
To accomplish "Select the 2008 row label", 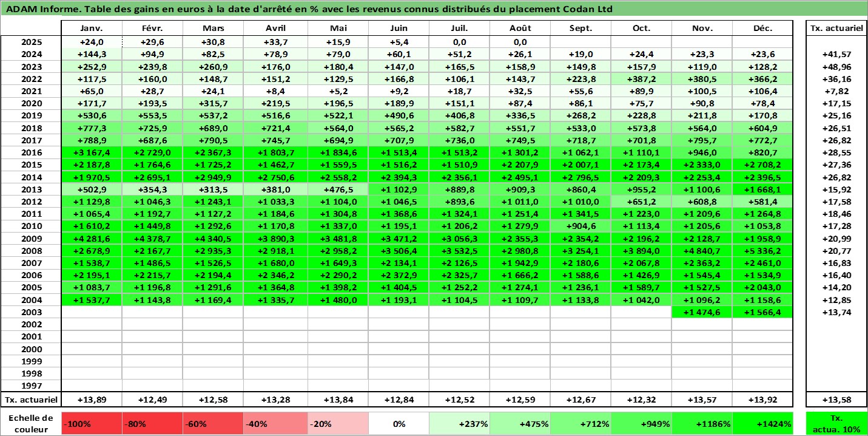I will 31,250.
